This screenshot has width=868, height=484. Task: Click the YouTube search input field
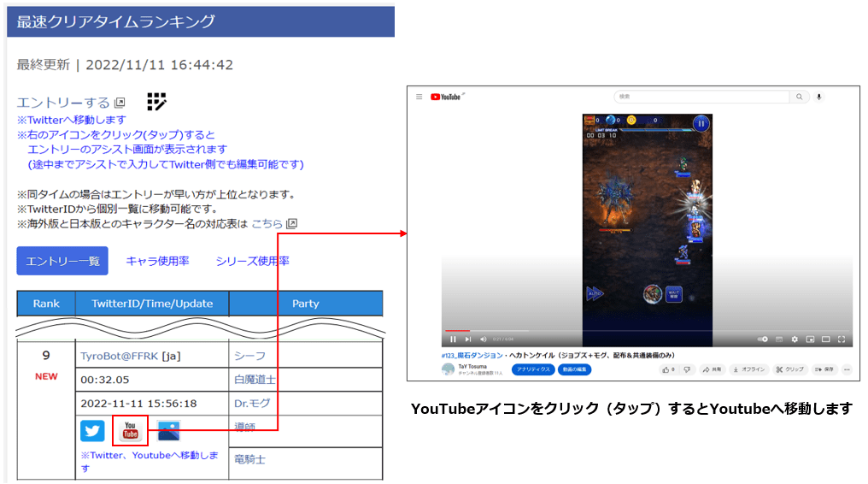click(x=701, y=97)
